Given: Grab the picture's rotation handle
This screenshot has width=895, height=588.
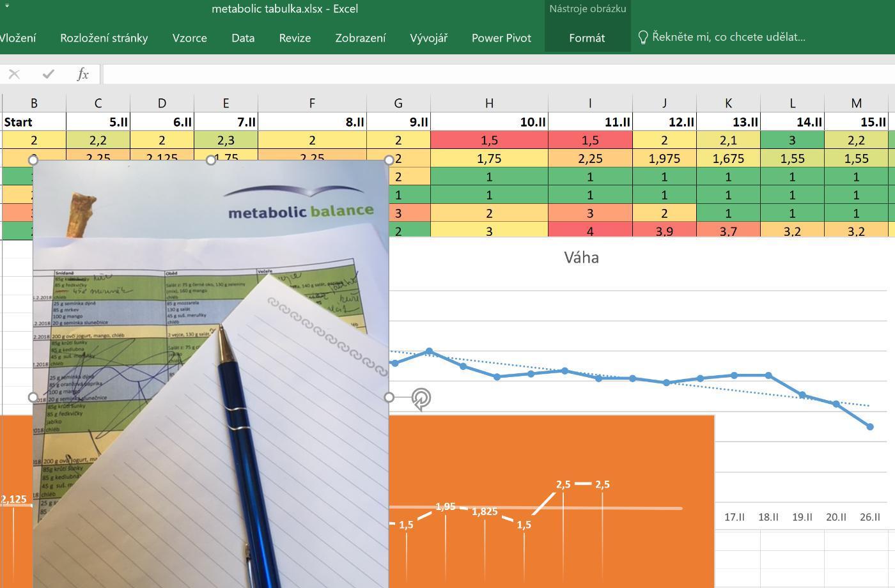Looking at the screenshot, I should point(421,398).
